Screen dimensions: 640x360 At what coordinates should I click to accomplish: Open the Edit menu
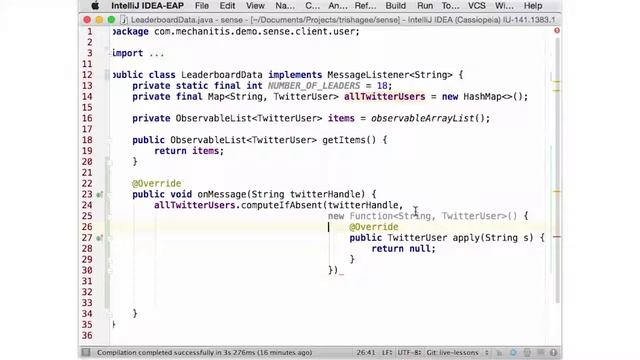(x=227, y=6)
